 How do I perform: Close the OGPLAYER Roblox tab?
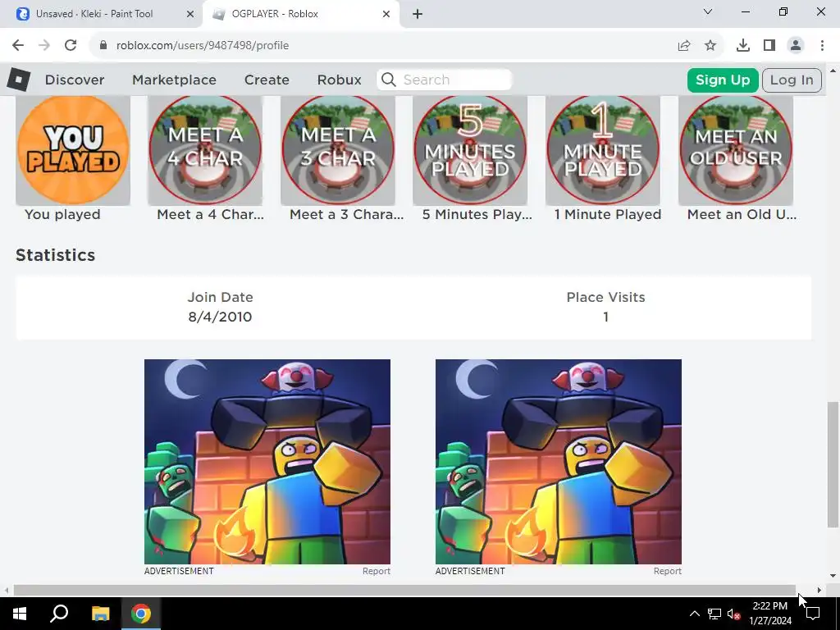(386, 15)
